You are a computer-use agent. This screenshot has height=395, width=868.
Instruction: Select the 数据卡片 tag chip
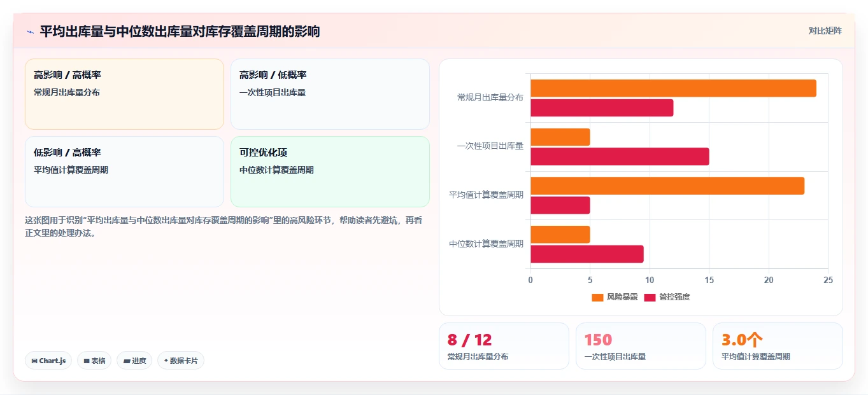point(181,361)
